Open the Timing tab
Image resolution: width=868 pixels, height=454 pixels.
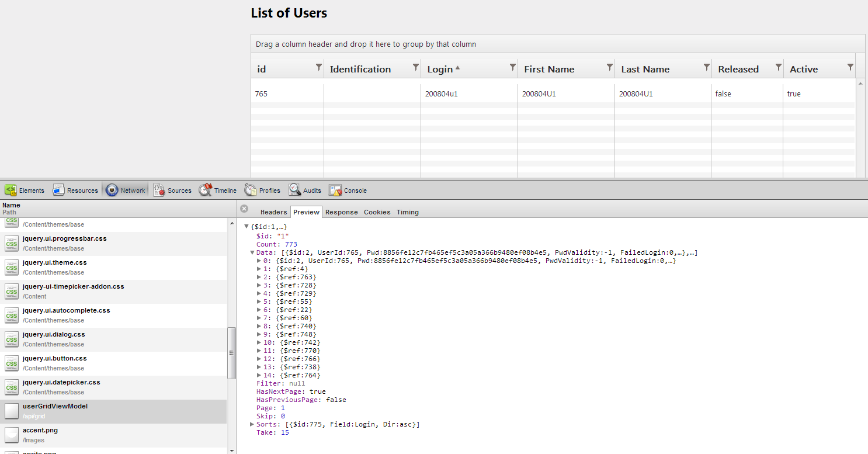click(407, 212)
